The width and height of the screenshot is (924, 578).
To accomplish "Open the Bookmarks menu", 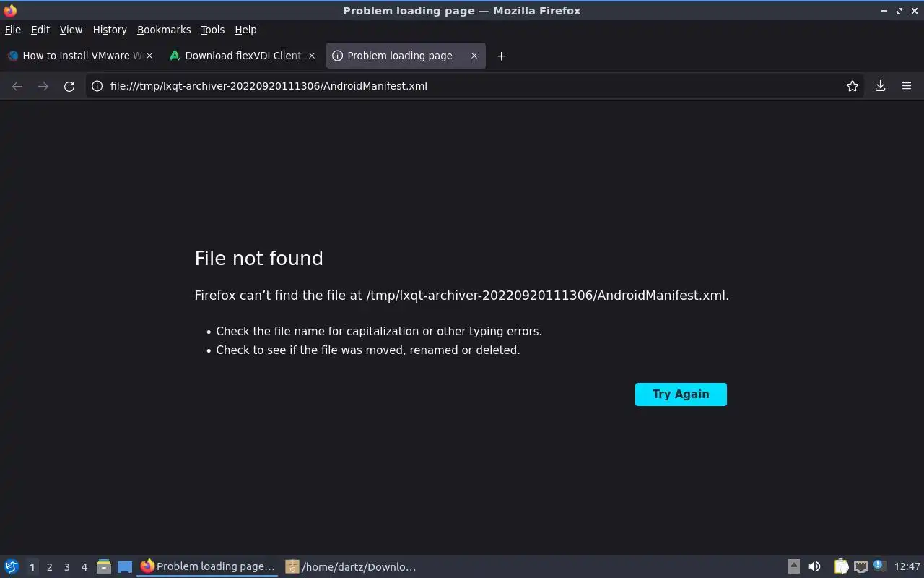I will click(x=164, y=30).
